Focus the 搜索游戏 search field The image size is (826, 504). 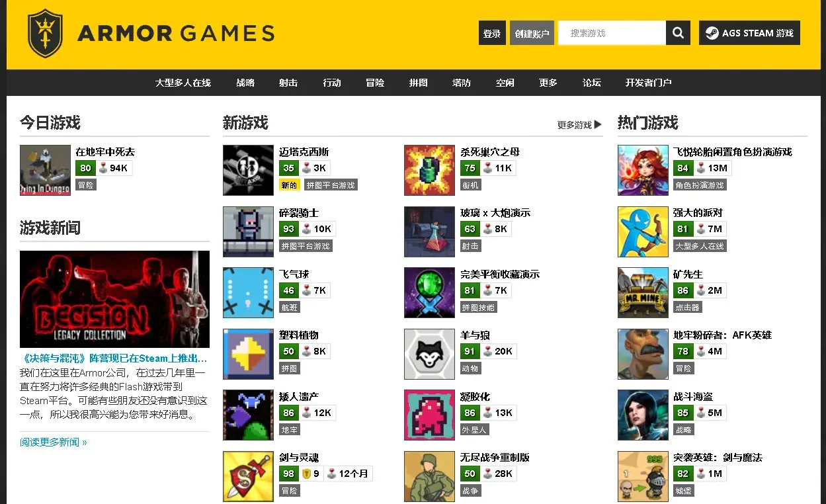[x=612, y=33]
